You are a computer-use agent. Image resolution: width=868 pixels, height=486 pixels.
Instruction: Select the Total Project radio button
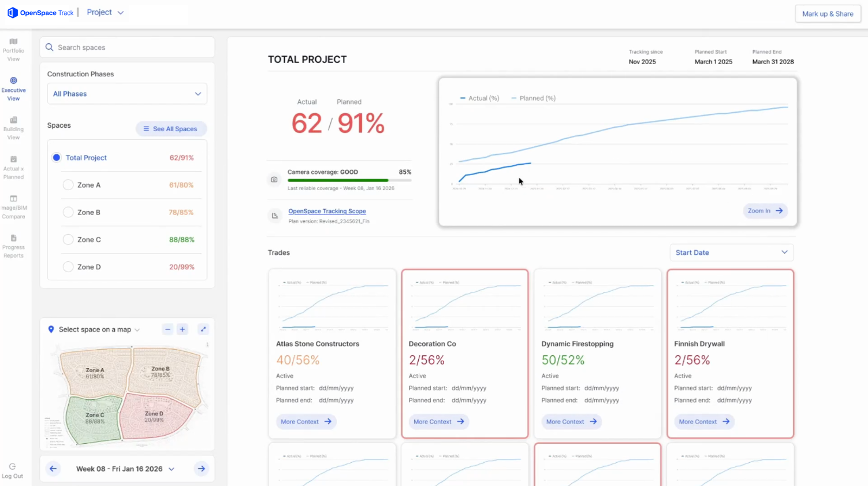[x=57, y=158]
